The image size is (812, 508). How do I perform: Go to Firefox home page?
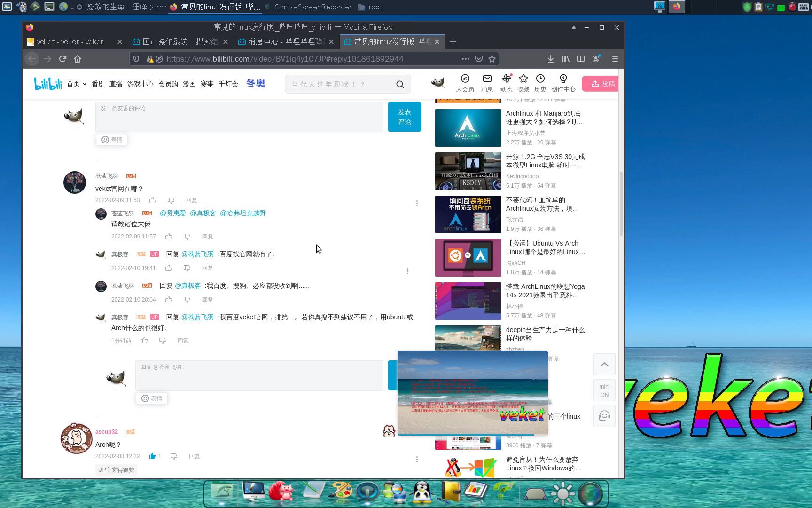(78, 59)
